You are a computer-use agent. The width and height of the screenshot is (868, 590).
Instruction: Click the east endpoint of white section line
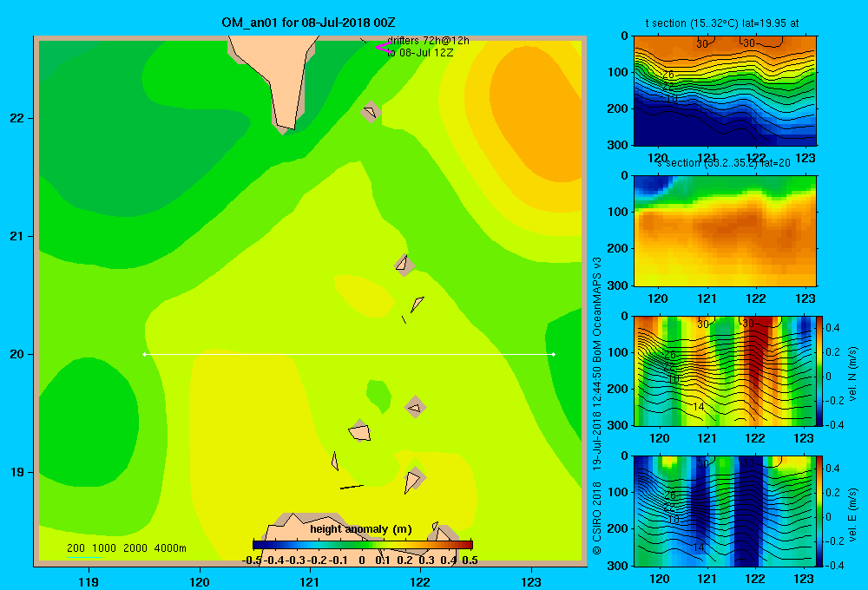554,354
